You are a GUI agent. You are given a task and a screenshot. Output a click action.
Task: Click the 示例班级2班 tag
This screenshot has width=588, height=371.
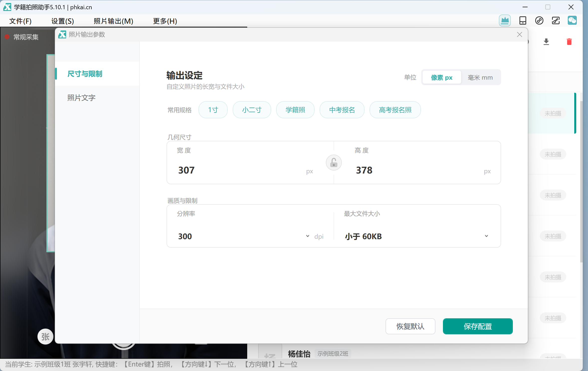coord(333,354)
